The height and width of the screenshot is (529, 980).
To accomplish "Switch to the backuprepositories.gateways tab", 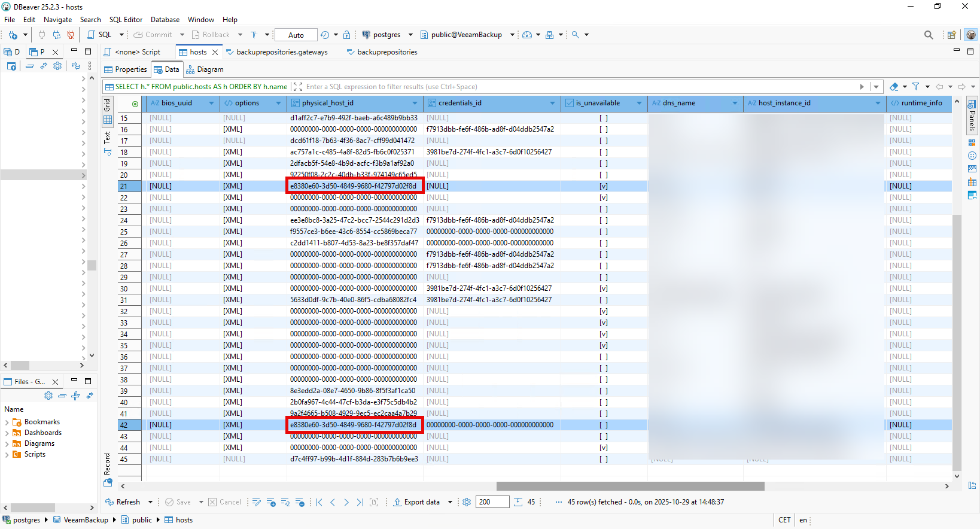I will click(x=281, y=52).
